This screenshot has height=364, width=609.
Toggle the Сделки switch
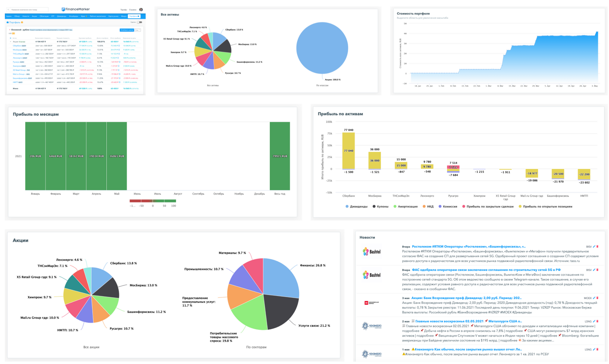(139, 22)
